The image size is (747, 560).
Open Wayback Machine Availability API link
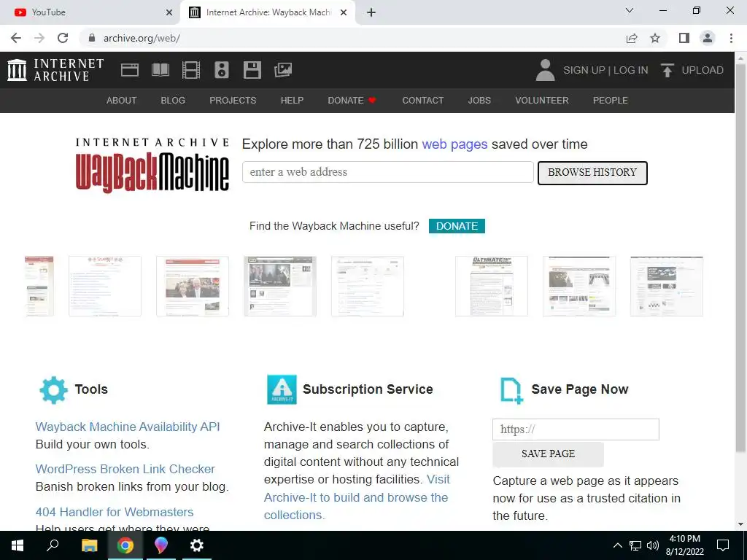(x=128, y=427)
